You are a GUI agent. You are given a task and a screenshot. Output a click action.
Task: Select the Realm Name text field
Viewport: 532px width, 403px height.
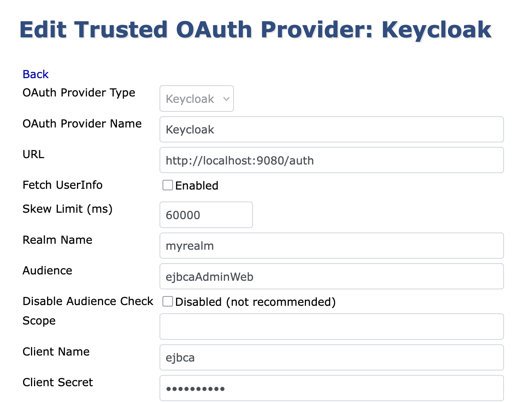coord(331,246)
